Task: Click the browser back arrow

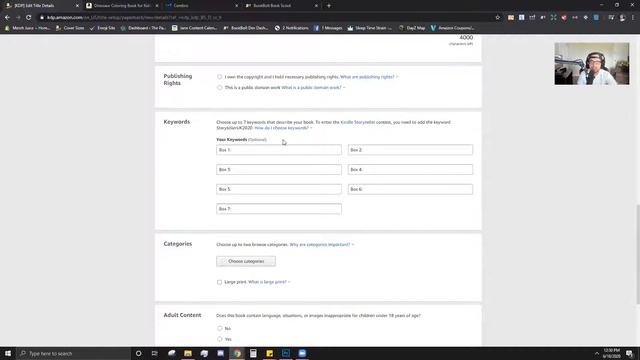Action: coord(7,18)
